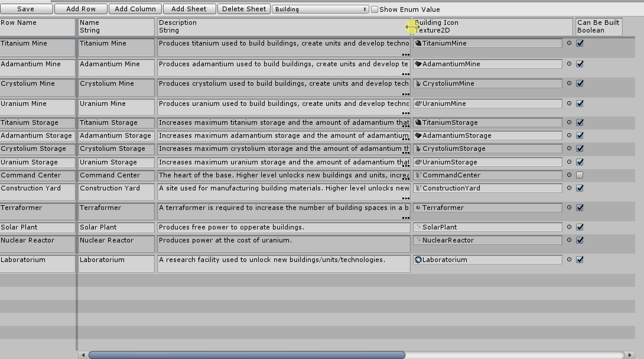The height and width of the screenshot is (359, 644).
Task: Click the NuclearReactor texture field
Action: (487, 240)
